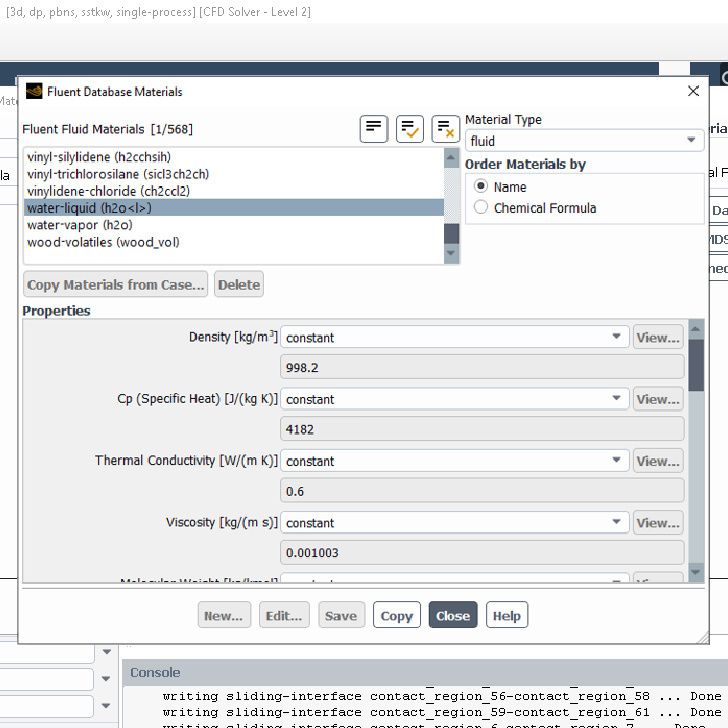Click the materials list scrollbar thumb
Screen dimensions: 728x728
(451, 234)
